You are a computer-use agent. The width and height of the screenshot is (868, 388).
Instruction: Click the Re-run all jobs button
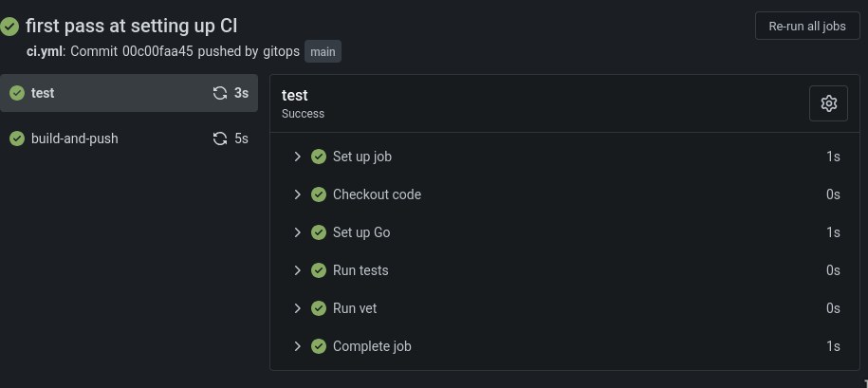[806, 27]
